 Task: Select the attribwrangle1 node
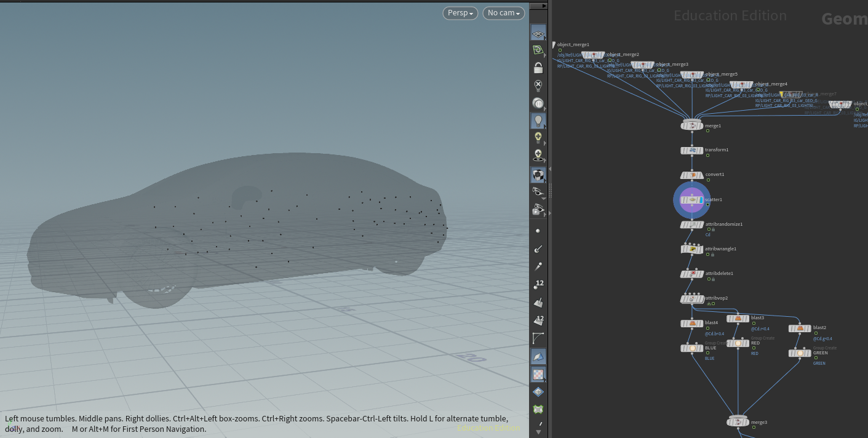[x=692, y=249]
